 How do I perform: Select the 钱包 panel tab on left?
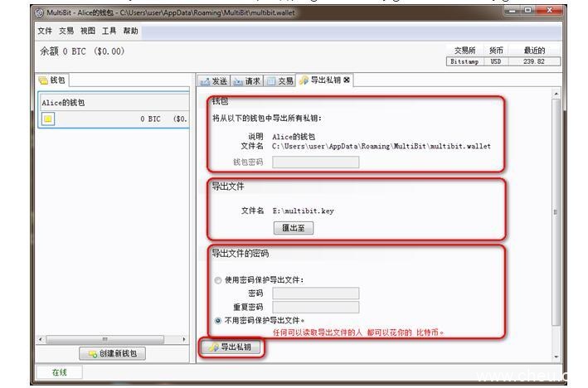[53, 80]
